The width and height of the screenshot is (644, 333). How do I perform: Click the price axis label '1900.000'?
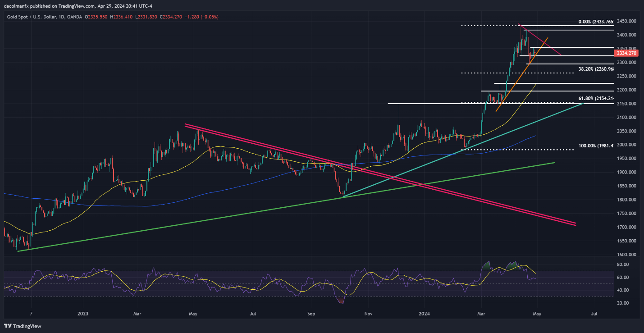[x=626, y=172]
